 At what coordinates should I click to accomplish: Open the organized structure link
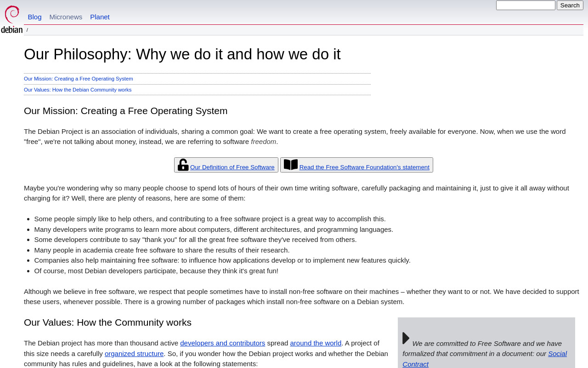[134, 354]
